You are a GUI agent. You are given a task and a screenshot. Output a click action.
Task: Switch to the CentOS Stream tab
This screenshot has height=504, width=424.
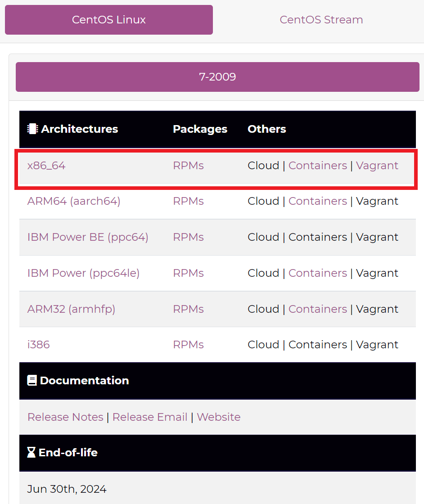coord(321,20)
